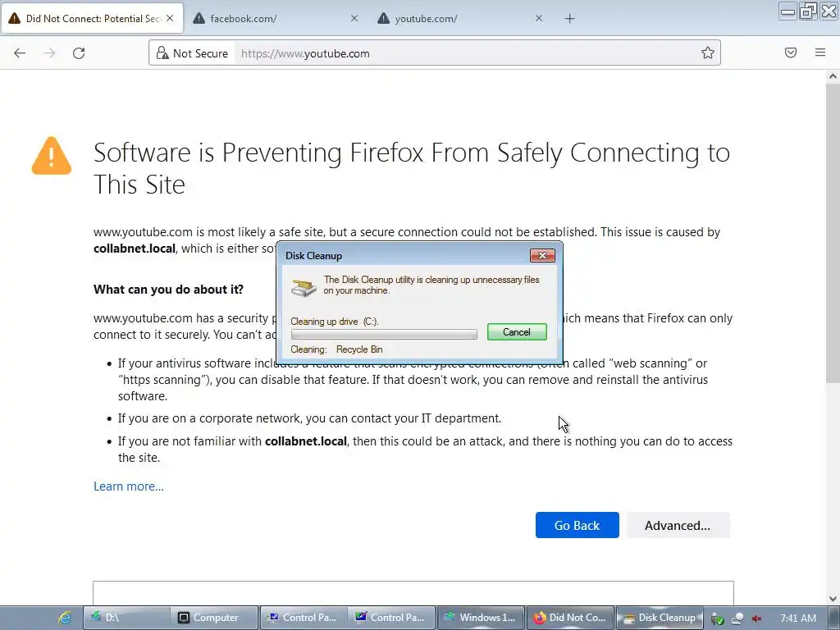Image resolution: width=840 pixels, height=630 pixels.
Task: Switch to the Windows 1... taskbar item
Action: click(481, 618)
